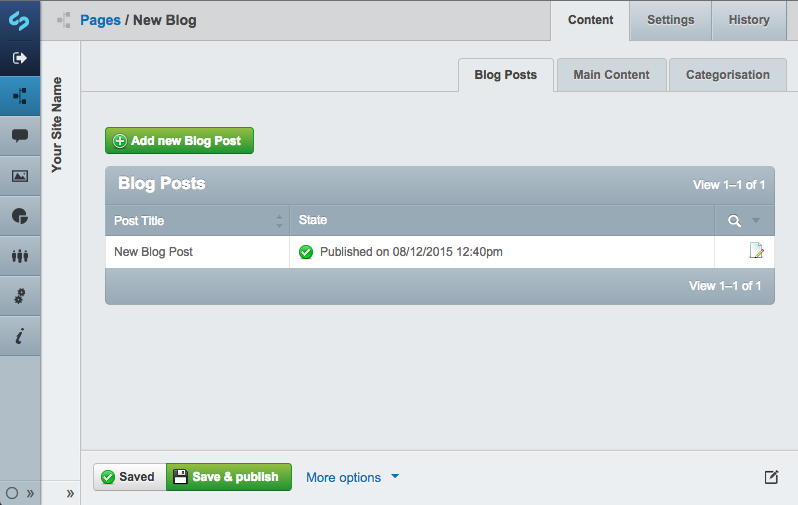Viewport: 798px width, 505px height.
Task: Open the Pages sitemap section
Action: click(x=20, y=96)
